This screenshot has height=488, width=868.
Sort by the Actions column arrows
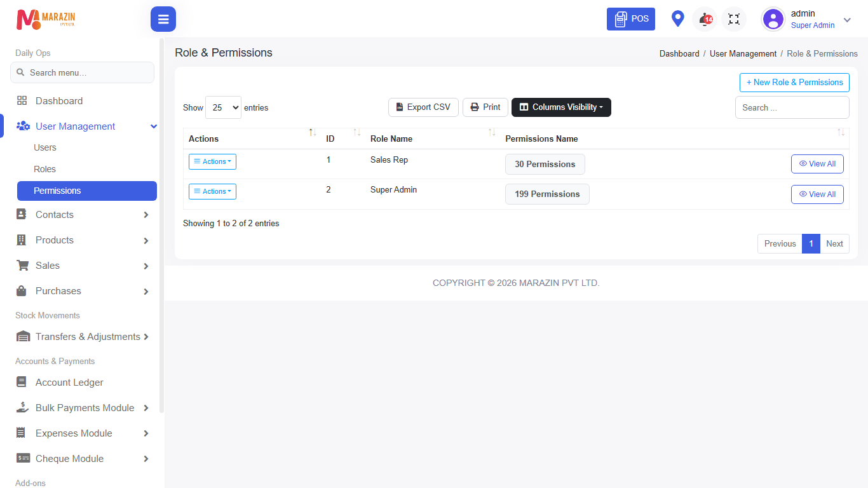(313, 132)
